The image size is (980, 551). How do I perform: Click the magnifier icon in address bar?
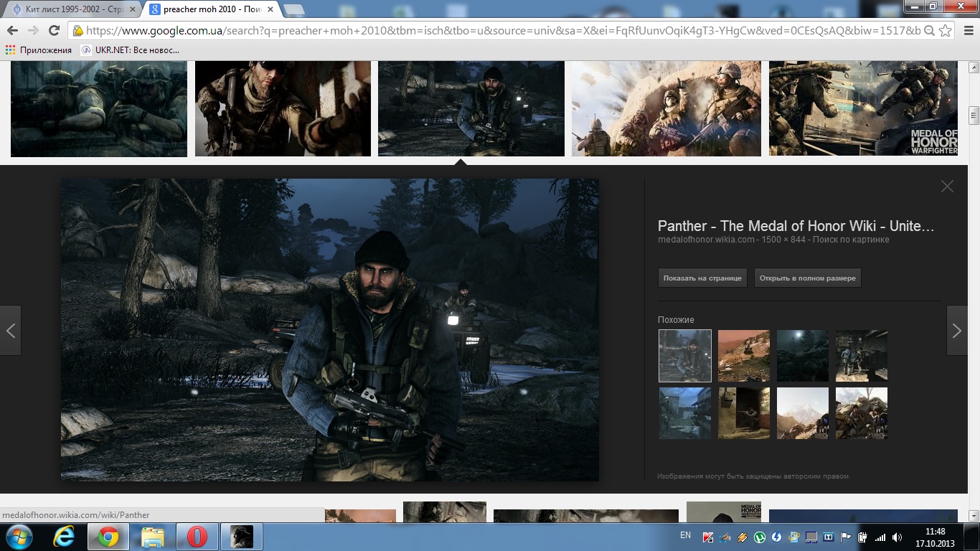[929, 31]
